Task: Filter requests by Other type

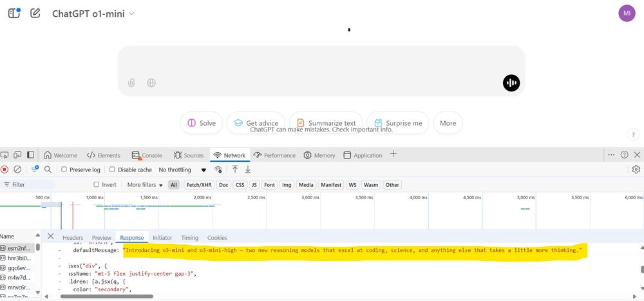Action: (392, 184)
